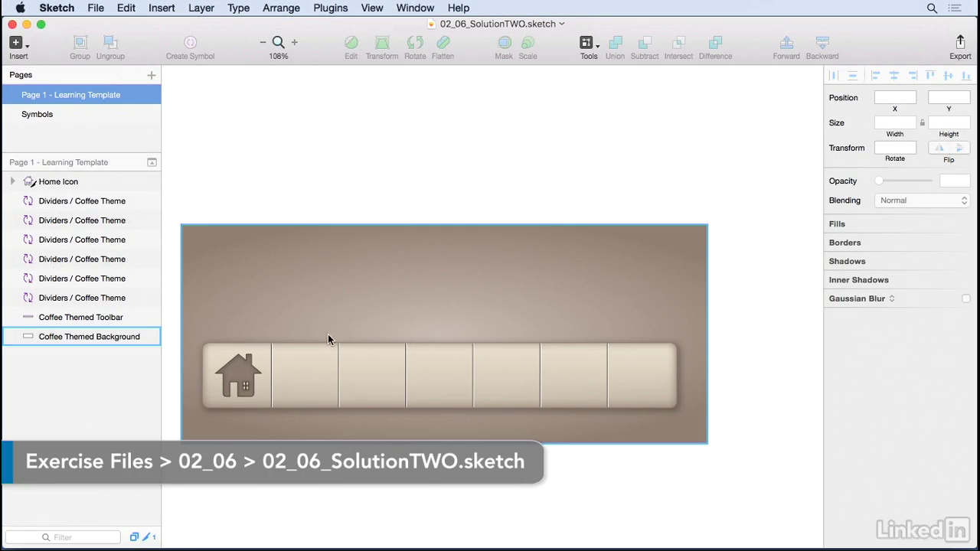Flip horizontally using the Flip button
Viewport: 980px width, 551px height.
click(939, 148)
